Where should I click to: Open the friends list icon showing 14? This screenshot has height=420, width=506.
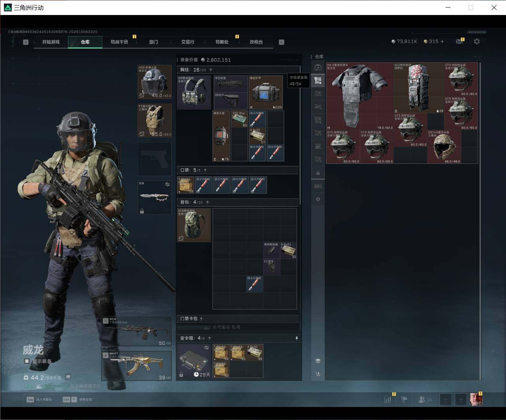425,399
